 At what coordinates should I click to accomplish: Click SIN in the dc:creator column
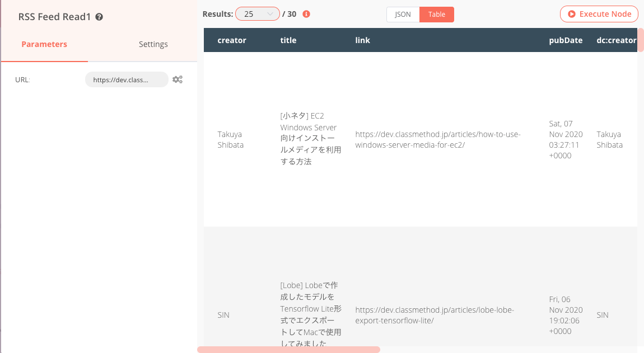pos(603,315)
